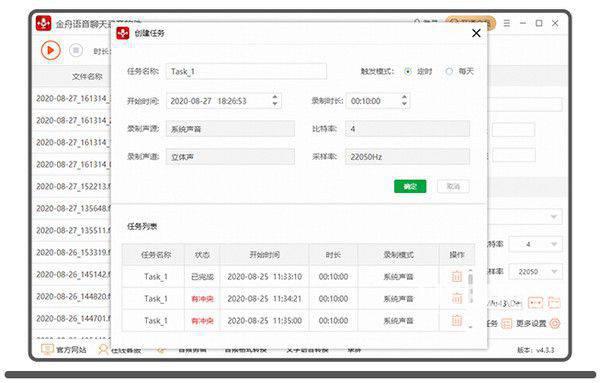
Task: Delete the task starting 2020-08-25 11:34:21
Action: [x=457, y=298]
